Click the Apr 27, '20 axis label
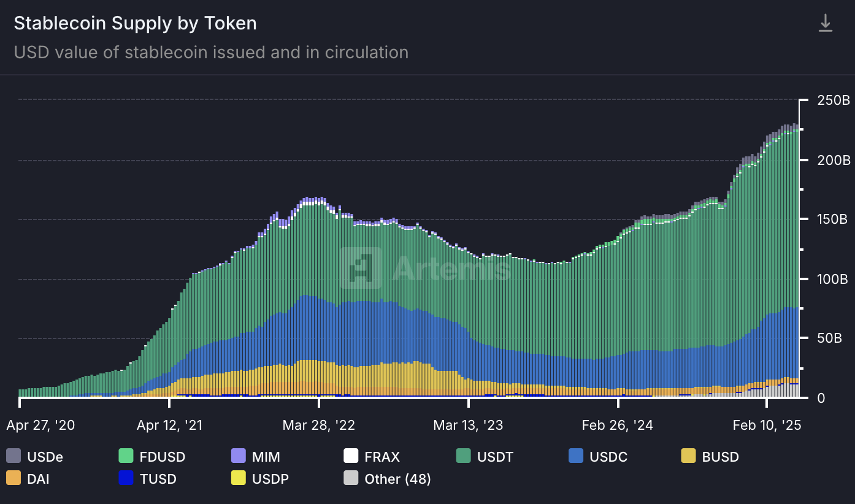 pos(40,425)
